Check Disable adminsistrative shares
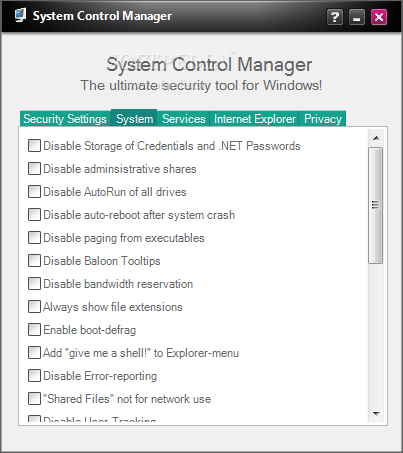 coord(34,169)
